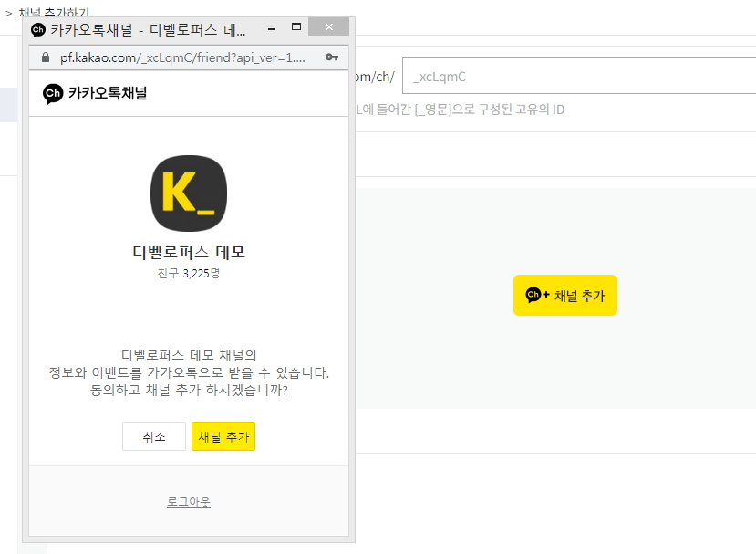Click the yellow 채널 추가 button in popup
This screenshot has height=554, width=756.
coord(223,436)
